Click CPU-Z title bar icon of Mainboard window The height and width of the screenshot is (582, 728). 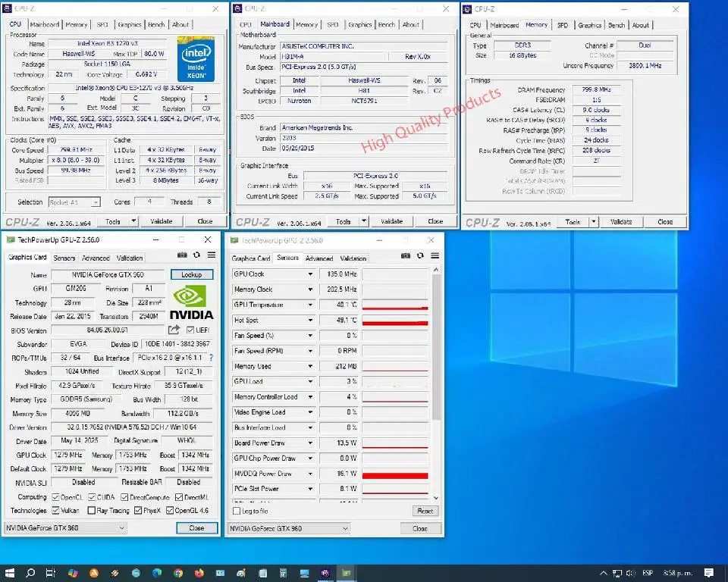[x=237, y=8]
